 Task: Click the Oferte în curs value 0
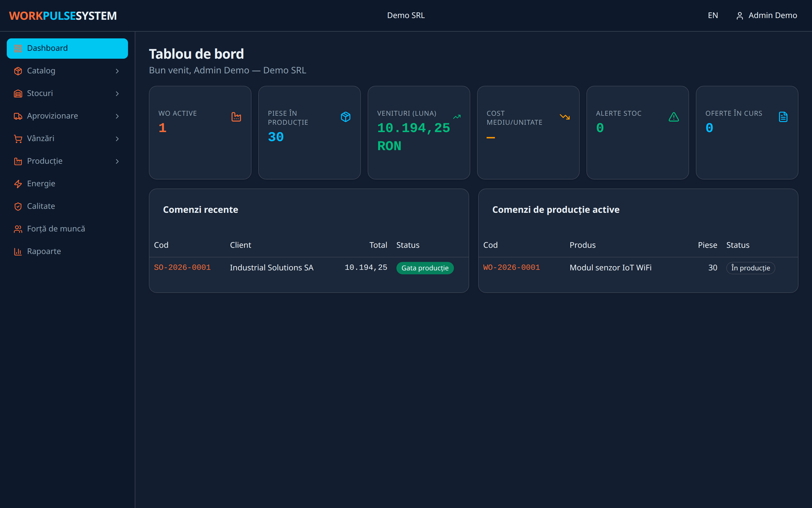coord(709,128)
